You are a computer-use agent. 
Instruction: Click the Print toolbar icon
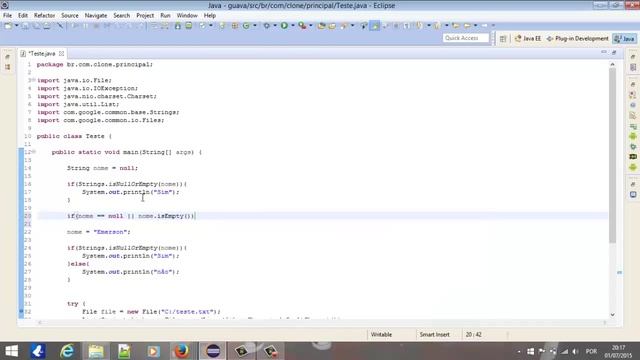click(47, 26)
